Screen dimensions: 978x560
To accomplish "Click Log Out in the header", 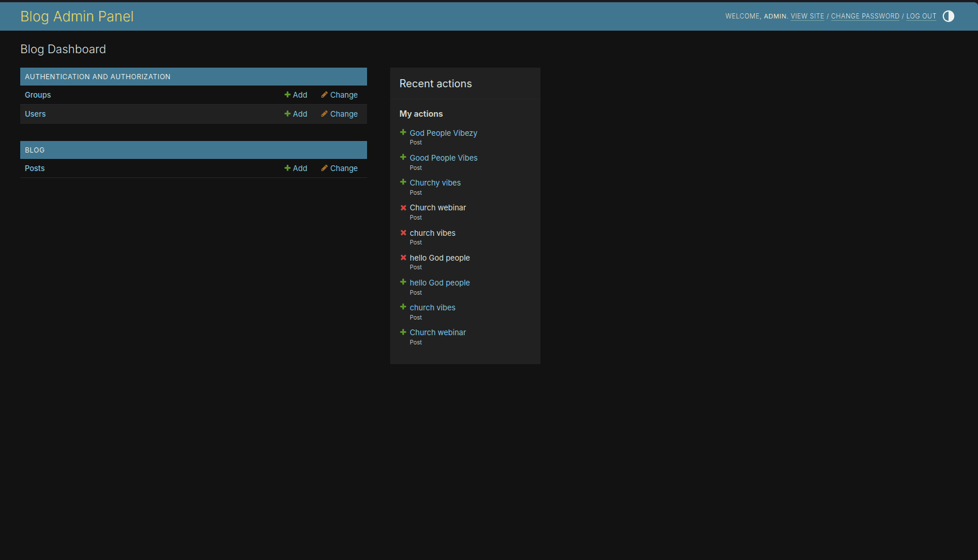I will [921, 16].
